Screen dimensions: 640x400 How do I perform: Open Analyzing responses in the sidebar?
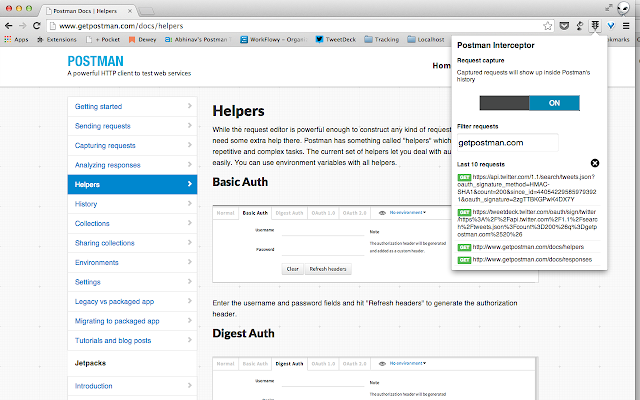[132, 165]
